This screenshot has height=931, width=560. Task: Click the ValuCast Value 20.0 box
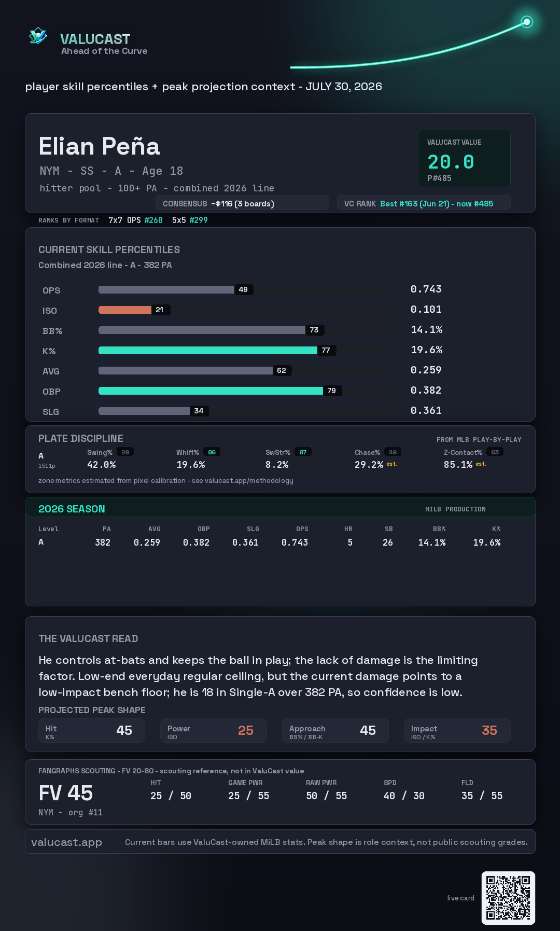[x=464, y=158]
